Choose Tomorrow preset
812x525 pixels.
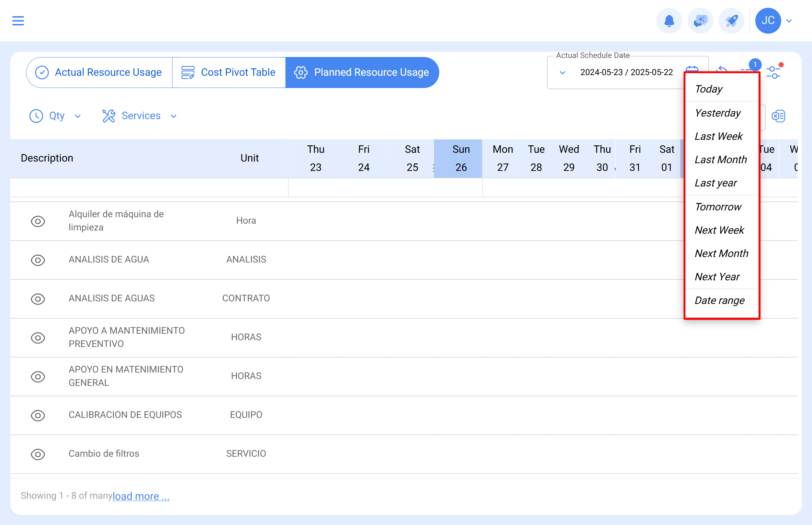click(x=722, y=207)
